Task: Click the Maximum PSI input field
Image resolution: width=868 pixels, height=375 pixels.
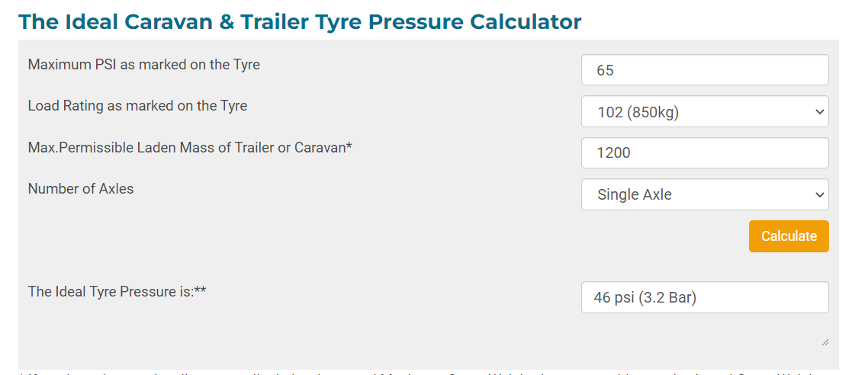Action: tap(704, 70)
